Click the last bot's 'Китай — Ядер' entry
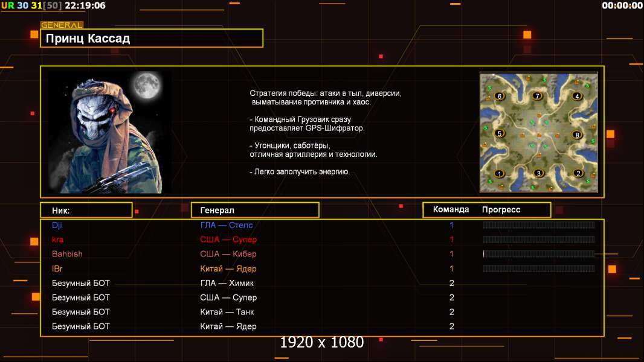This screenshot has height=362, width=644. pyautogui.click(x=228, y=326)
